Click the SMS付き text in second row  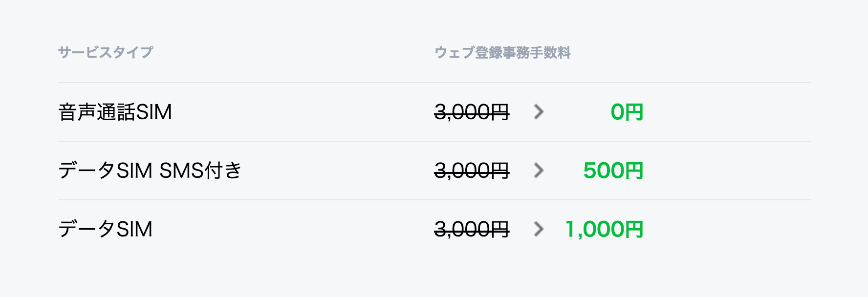coord(200,171)
